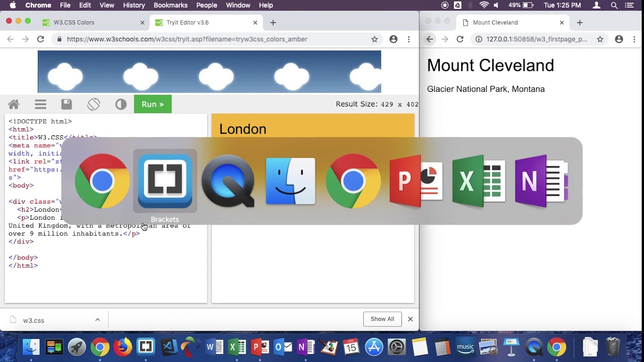Open the App Store from the Dock
The image size is (644, 362).
pyautogui.click(x=374, y=347)
